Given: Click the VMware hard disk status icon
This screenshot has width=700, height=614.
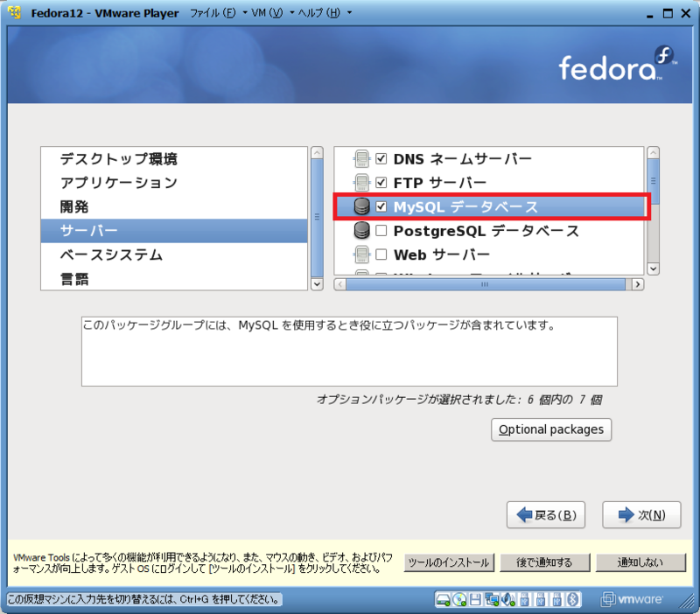Looking at the screenshot, I should pyautogui.click(x=442, y=601).
